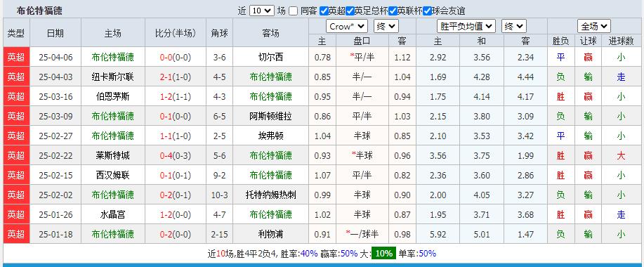Viewport: 644px width, 267px height.
Task: Click the 比分(半场) column header
Action: click(176, 33)
